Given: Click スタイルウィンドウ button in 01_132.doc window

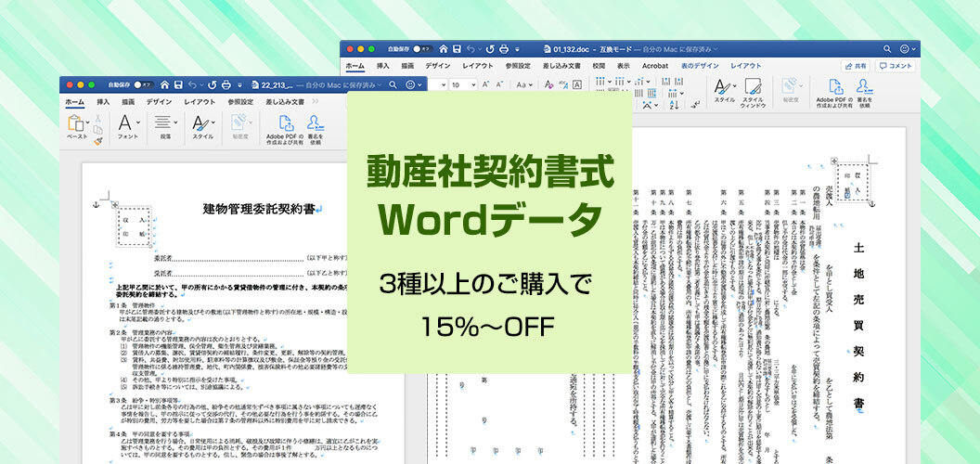Looking at the screenshot, I should [x=754, y=93].
